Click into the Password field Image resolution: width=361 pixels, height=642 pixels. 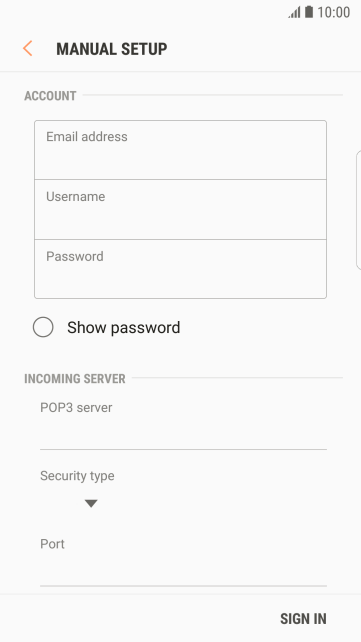[180, 269]
